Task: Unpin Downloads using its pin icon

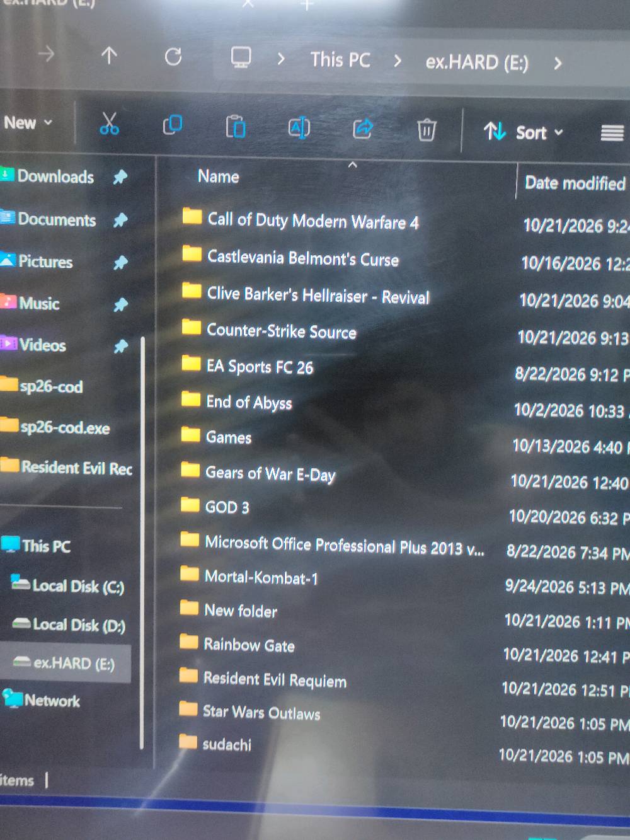Action: (120, 177)
